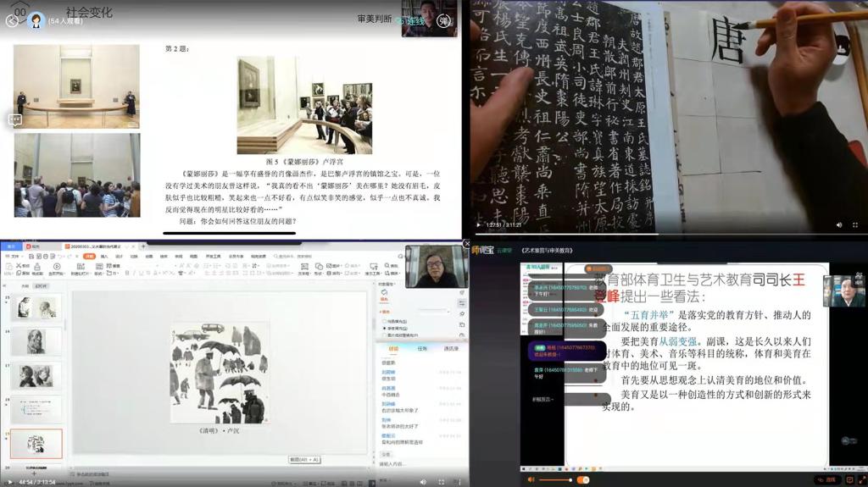
Task: Click the 粘贴 paste icon
Action: click(8, 266)
